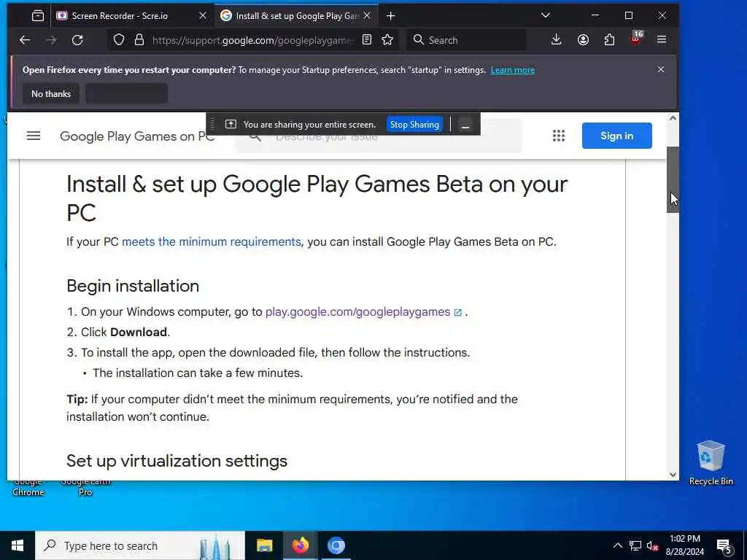Image resolution: width=747 pixels, height=560 pixels.
Task: Show hidden system tray icons
Action: (x=617, y=545)
